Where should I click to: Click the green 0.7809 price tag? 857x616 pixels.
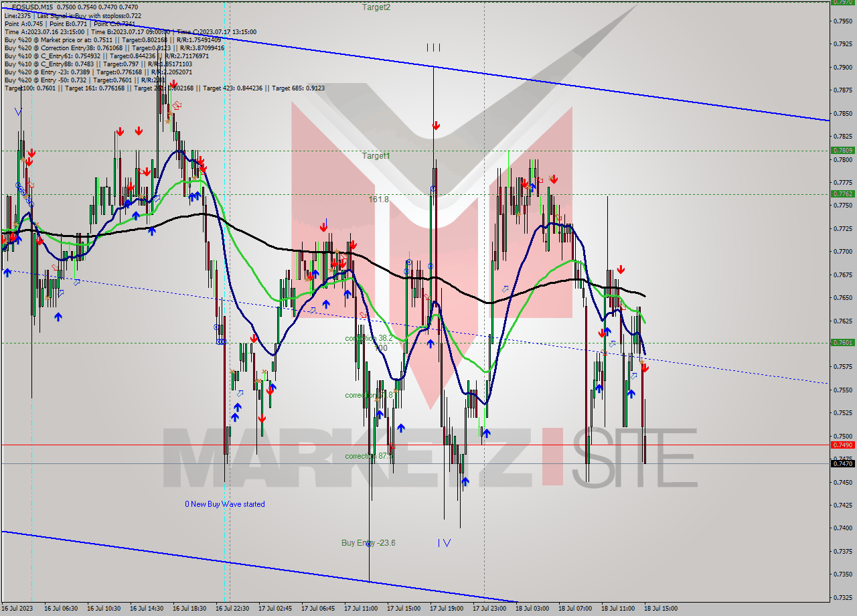842,151
